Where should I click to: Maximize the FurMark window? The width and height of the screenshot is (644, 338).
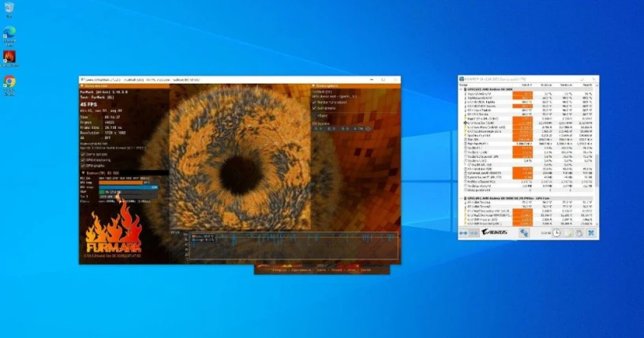point(384,80)
